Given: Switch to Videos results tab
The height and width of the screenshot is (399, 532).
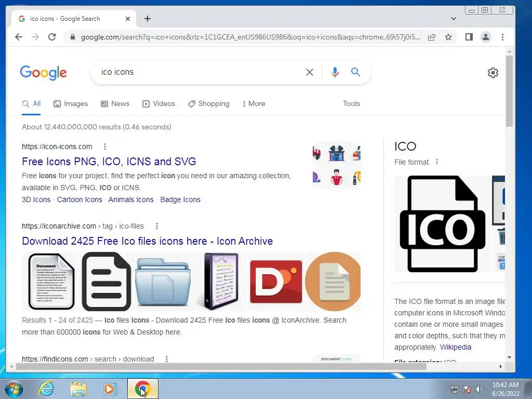Looking at the screenshot, I should [158, 104].
